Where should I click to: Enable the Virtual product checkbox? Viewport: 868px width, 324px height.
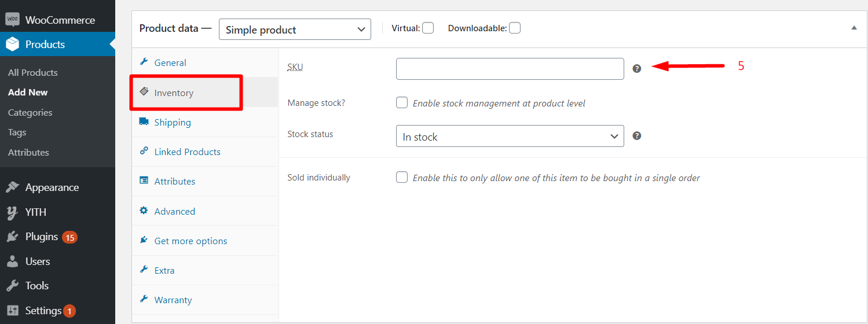tap(428, 28)
